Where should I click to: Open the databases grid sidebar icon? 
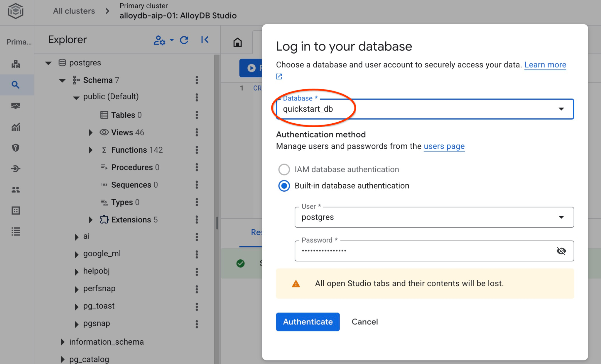[16, 210]
